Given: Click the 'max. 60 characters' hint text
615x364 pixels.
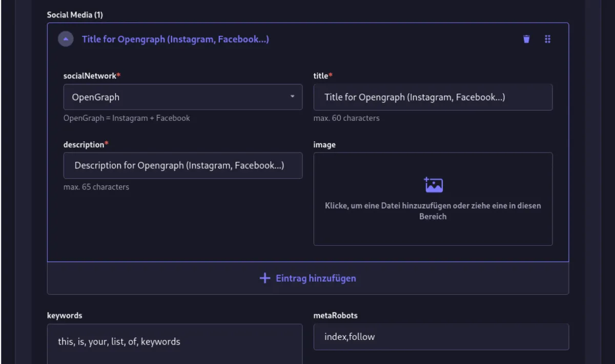Looking at the screenshot, I should [x=346, y=118].
